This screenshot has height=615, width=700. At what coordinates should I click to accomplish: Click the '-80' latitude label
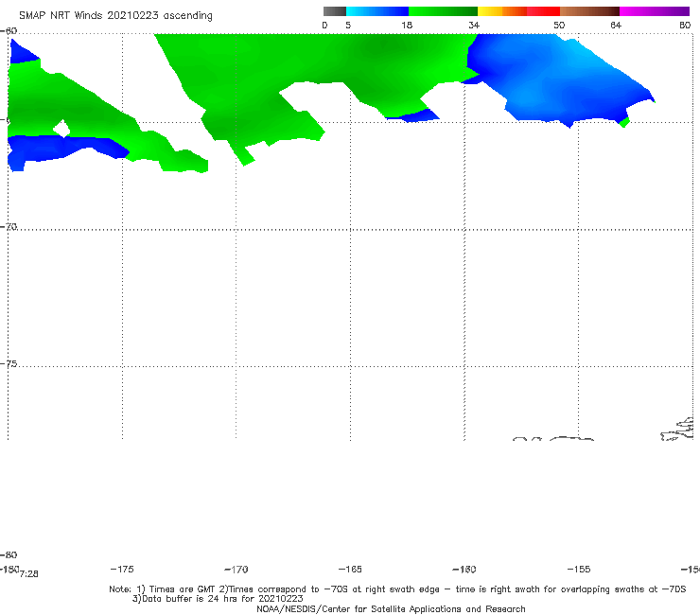pyautogui.click(x=9, y=554)
